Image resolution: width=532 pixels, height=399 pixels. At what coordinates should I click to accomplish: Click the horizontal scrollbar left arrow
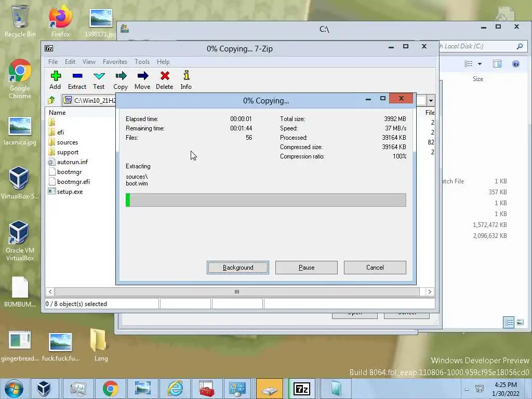click(x=50, y=291)
